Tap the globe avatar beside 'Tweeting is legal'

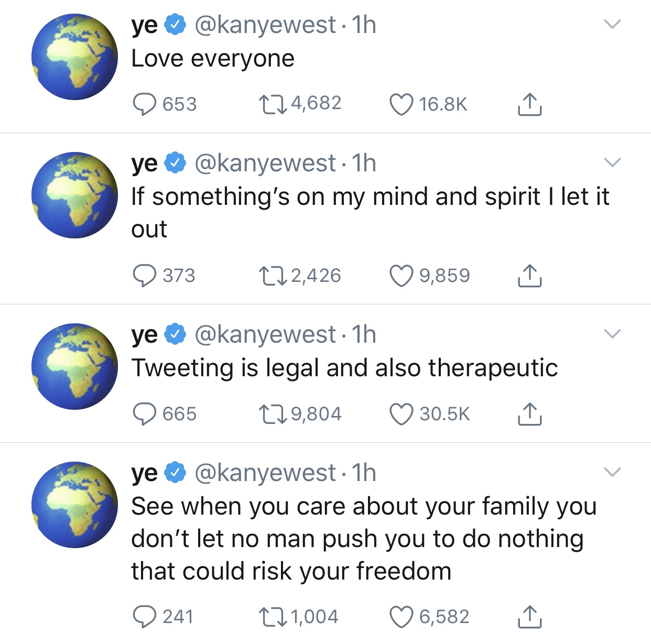coord(75,366)
